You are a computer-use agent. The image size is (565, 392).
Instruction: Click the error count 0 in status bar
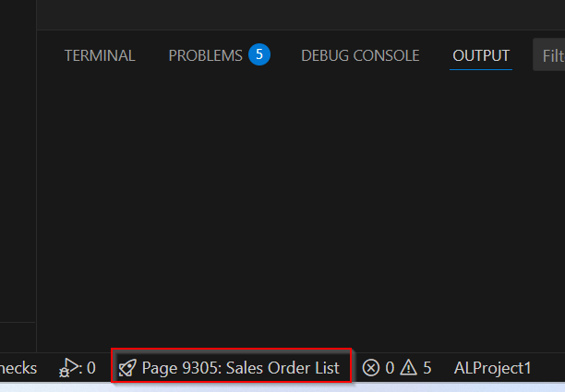pos(390,368)
